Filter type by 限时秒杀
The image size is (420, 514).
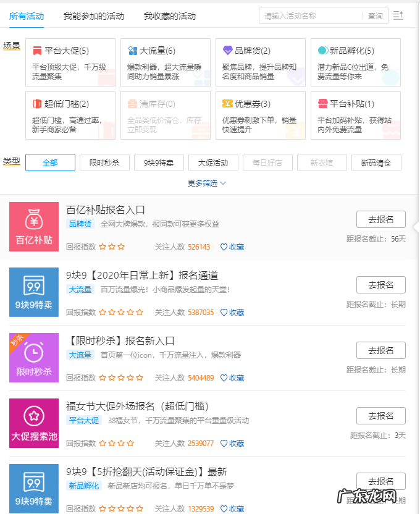tap(104, 162)
